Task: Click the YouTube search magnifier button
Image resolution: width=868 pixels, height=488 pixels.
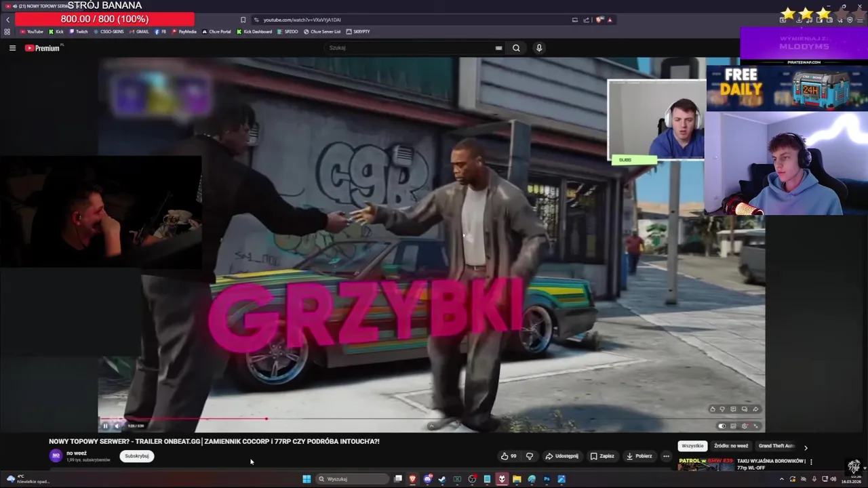Action: (x=516, y=48)
